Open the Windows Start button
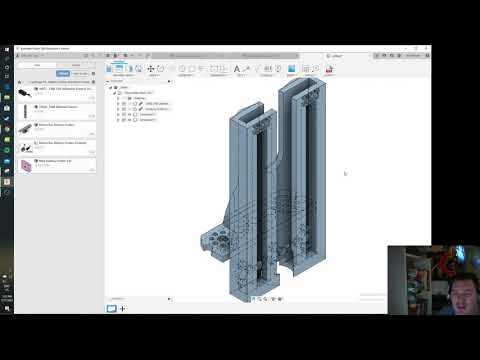The width and height of the screenshot is (480, 360). [x=7, y=50]
